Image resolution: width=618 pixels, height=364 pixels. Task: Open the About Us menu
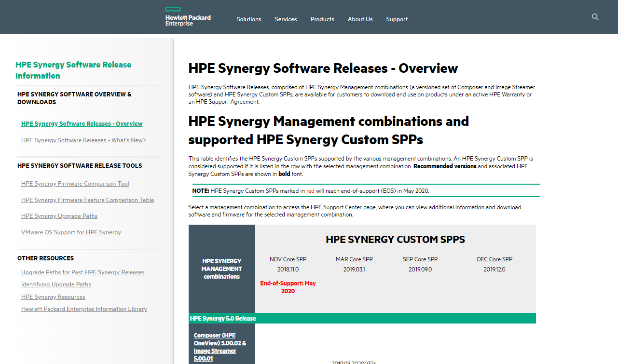360,19
